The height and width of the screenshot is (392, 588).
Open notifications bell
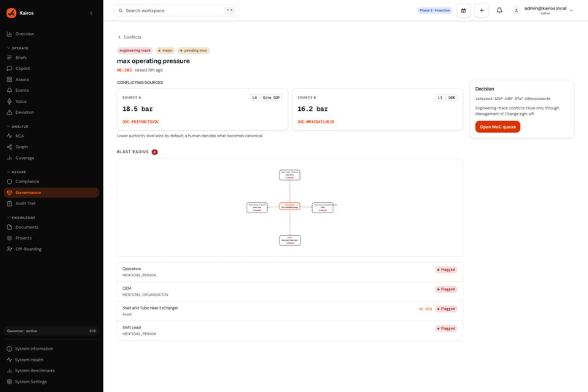[x=499, y=10]
